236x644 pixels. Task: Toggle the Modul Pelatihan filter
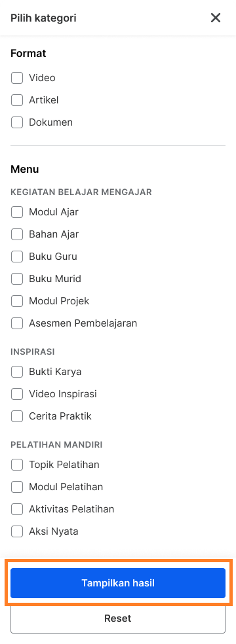[x=17, y=487]
